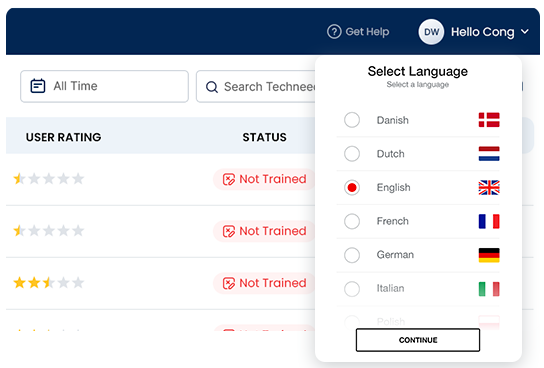
Task: Select the Dutch radio button
Action: 352,154
